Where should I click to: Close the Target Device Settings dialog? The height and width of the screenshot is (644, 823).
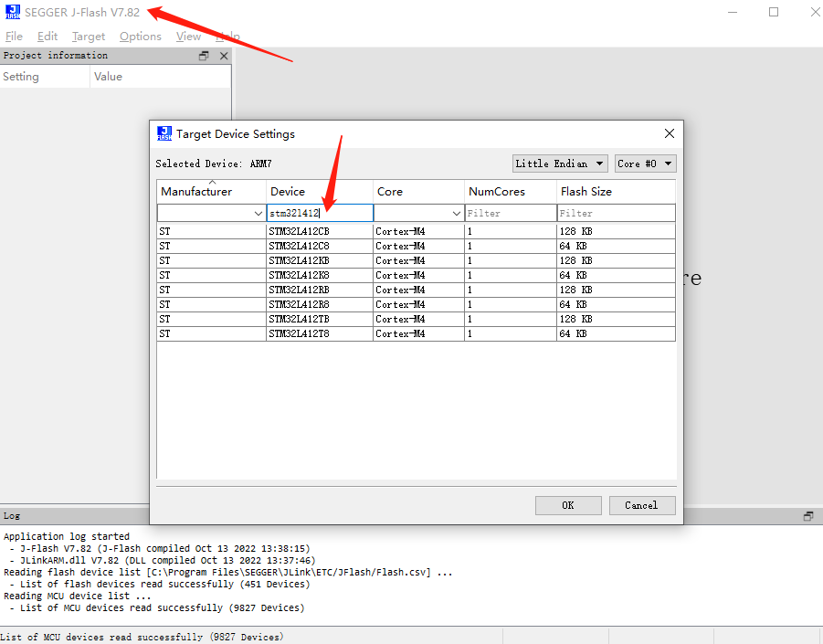coord(670,133)
